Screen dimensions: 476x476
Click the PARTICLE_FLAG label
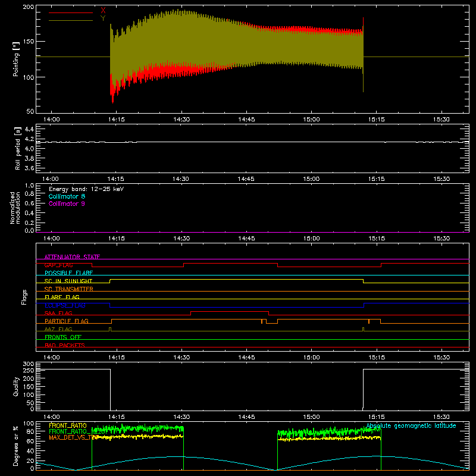(67, 321)
